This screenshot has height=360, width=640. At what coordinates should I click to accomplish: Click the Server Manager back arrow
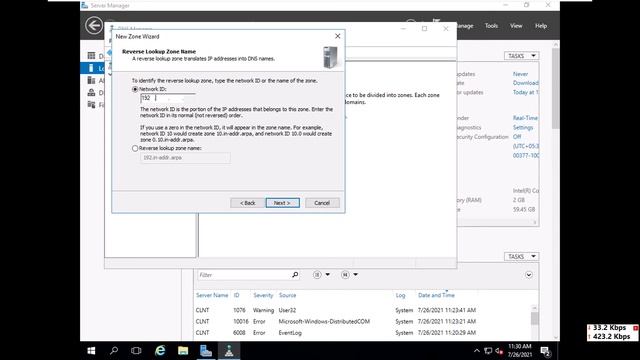(x=94, y=26)
